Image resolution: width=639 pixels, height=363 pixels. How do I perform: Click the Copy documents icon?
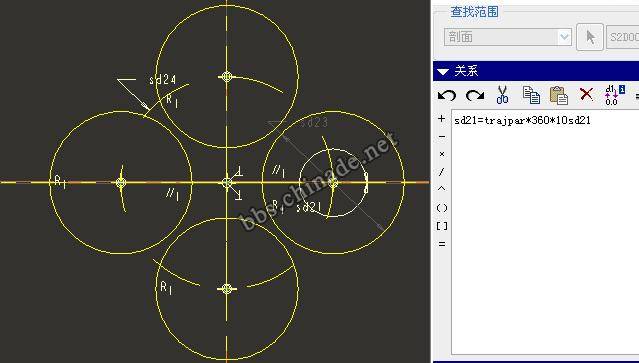click(x=531, y=95)
